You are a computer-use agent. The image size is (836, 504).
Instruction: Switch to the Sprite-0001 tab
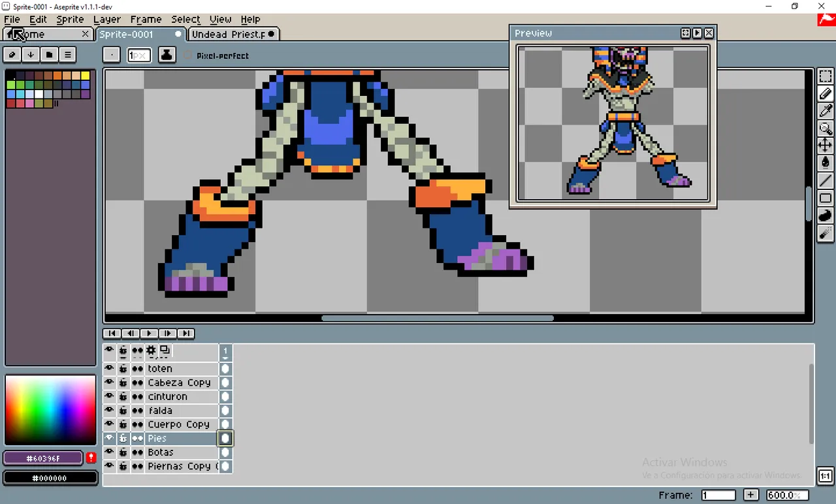point(140,34)
